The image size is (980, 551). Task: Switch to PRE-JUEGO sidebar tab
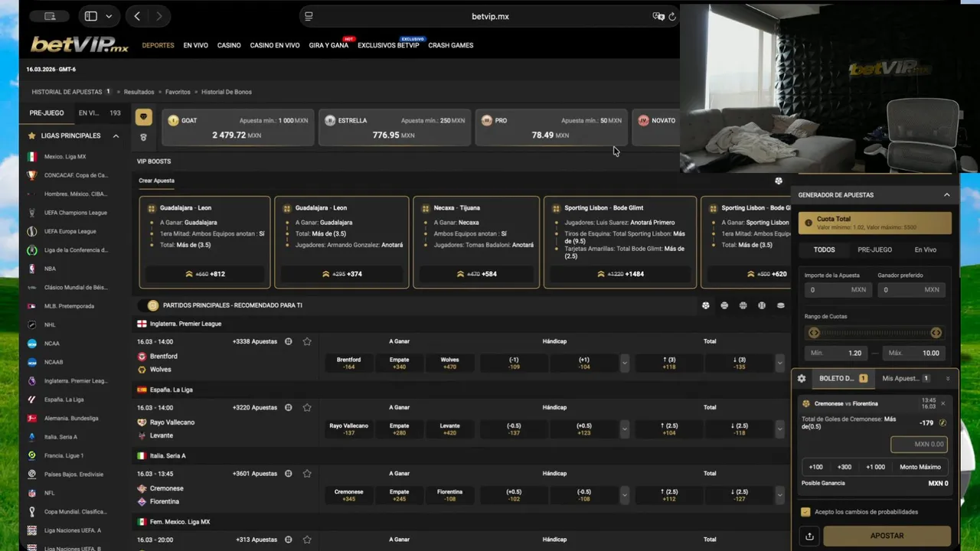pyautogui.click(x=47, y=112)
